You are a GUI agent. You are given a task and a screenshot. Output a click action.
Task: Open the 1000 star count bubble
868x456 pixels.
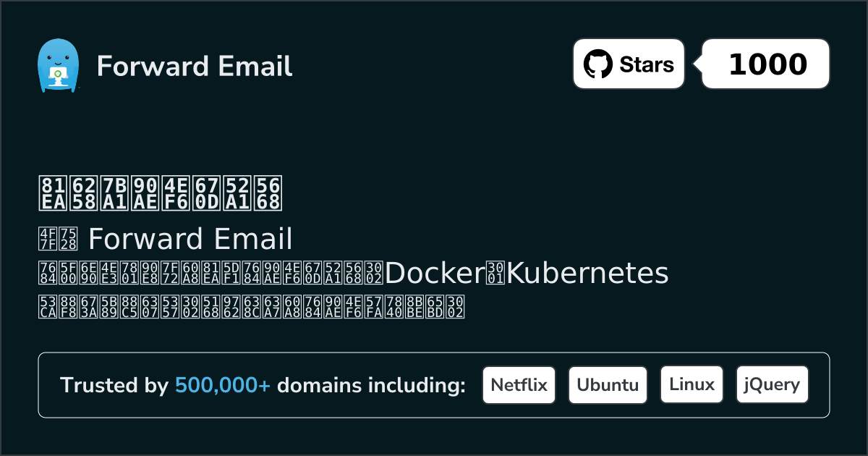(767, 64)
